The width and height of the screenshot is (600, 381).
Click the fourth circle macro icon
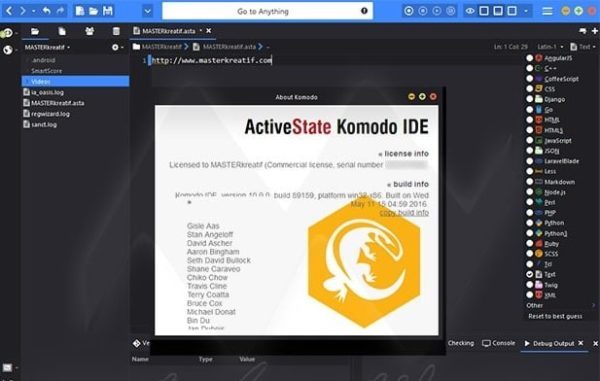point(450,11)
